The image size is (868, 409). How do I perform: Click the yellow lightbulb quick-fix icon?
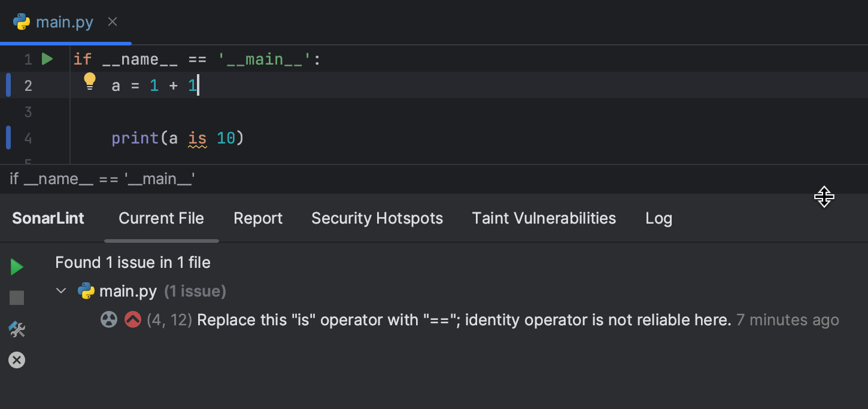coord(89,81)
